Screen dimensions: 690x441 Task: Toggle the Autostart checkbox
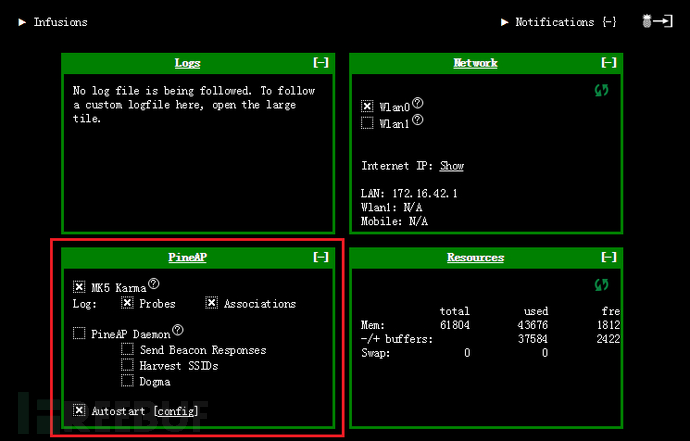79,410
